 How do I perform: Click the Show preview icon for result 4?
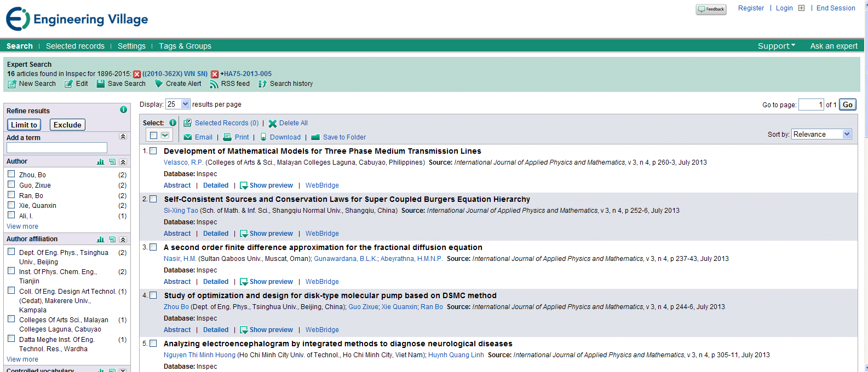[x=244, y=330]
